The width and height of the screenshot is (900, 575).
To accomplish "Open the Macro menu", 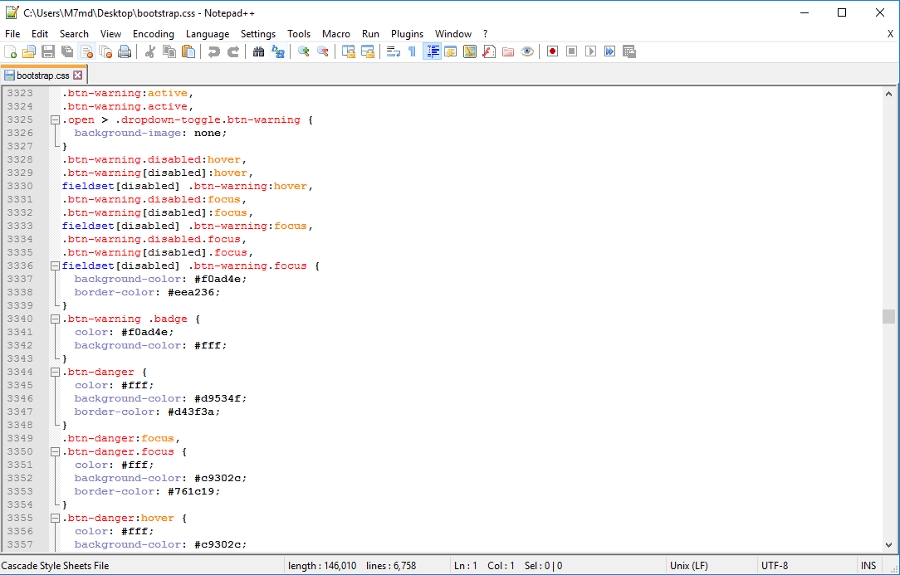I will tap(336, 34).
